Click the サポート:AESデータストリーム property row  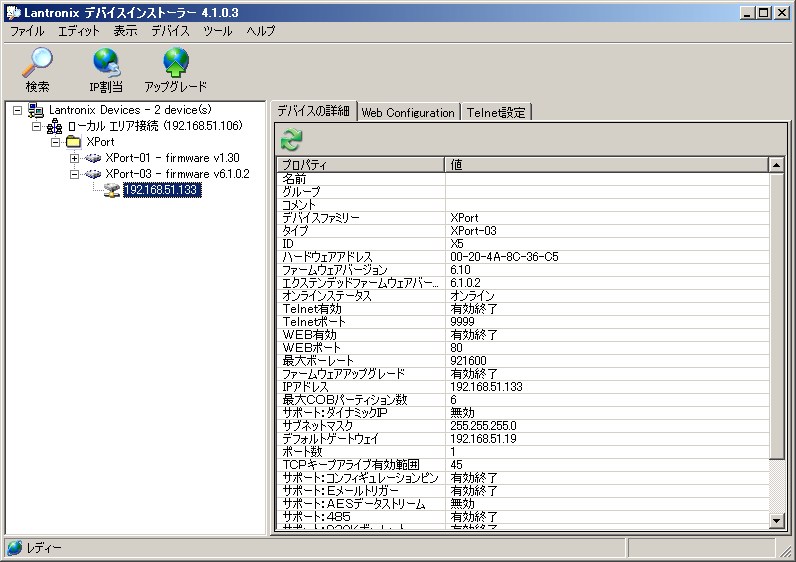(x=523, y=504)
